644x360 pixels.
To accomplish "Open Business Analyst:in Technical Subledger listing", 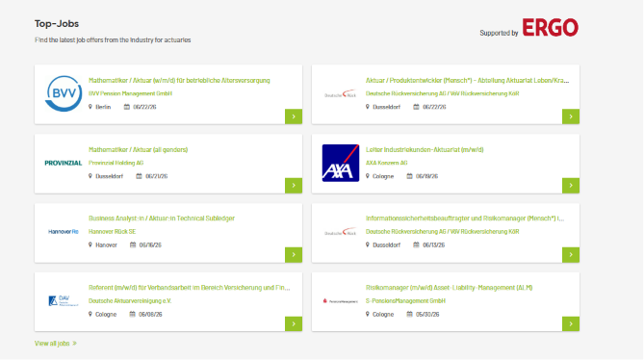I will click(162, 219).
